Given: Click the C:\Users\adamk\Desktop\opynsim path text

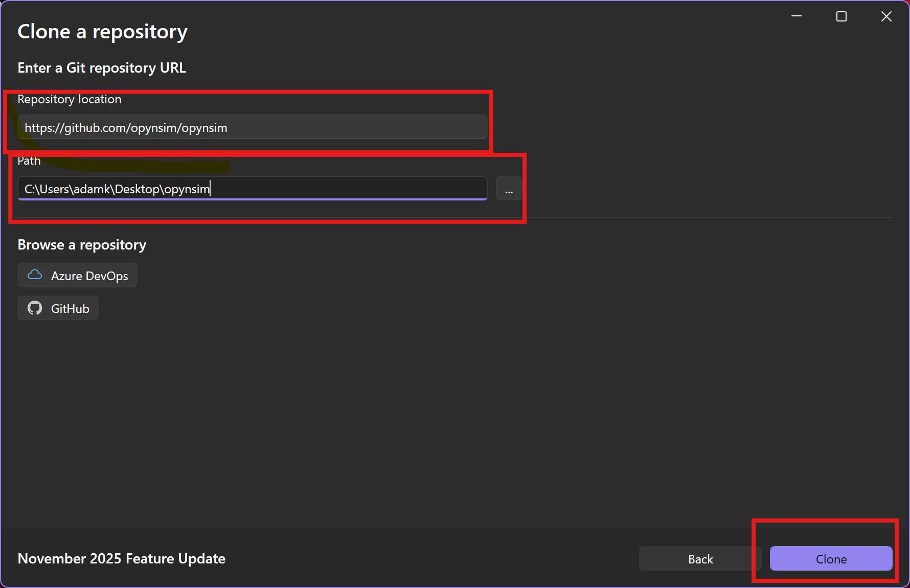Looking at the screenshot, I should coord(117,189).
